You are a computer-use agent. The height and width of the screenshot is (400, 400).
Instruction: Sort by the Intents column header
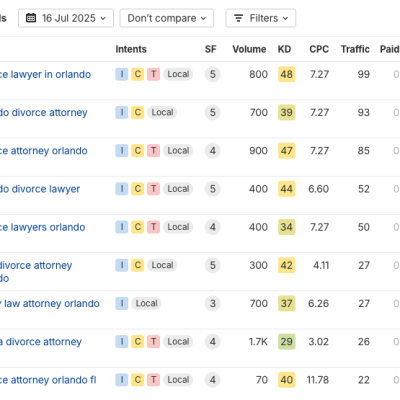131,49
